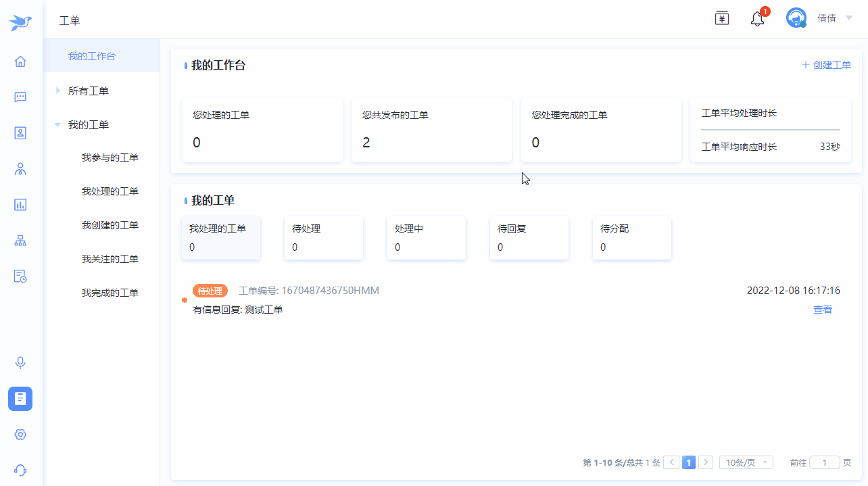Click the 前往 page number input field
The width and height of the screenshot is (868, 486).
click(x=824, y=462)
